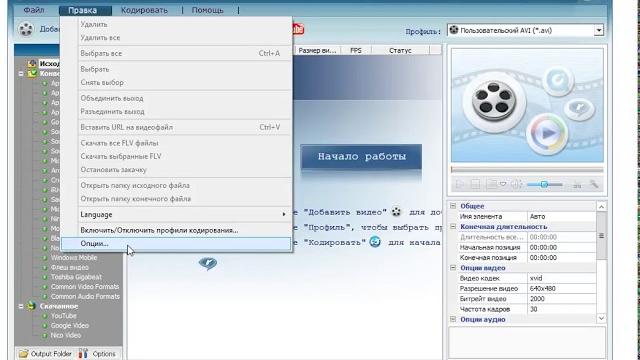Screen dimensions: 640x360
Task: Click the YouTube download source icon
Action: (x=45, y=316)
